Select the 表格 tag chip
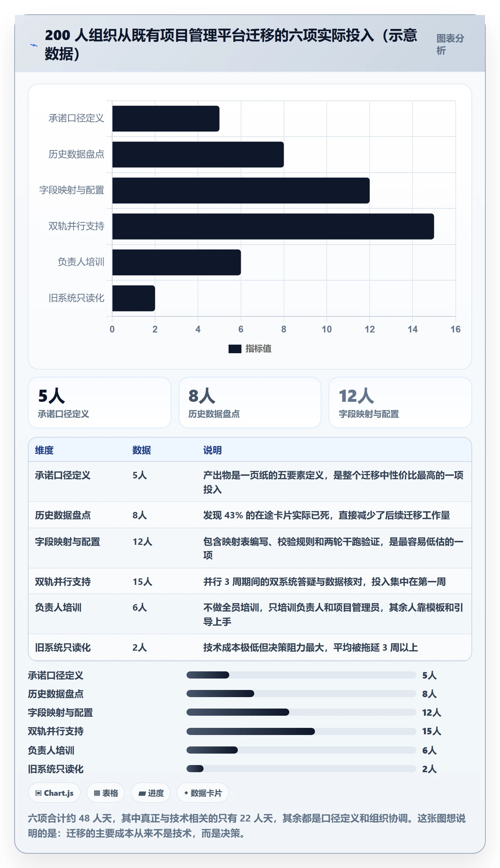500x868 pixels. click(106, 793)
